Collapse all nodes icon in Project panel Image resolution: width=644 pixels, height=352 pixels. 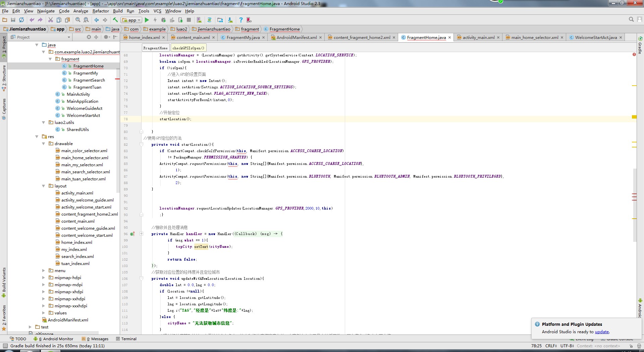point(96,37)
